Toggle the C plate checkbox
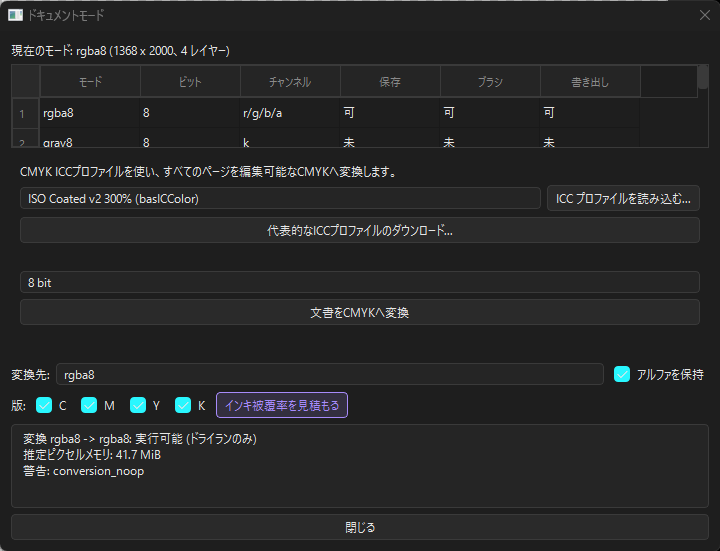Screen dimensions: 720x551 coord(44,405)
